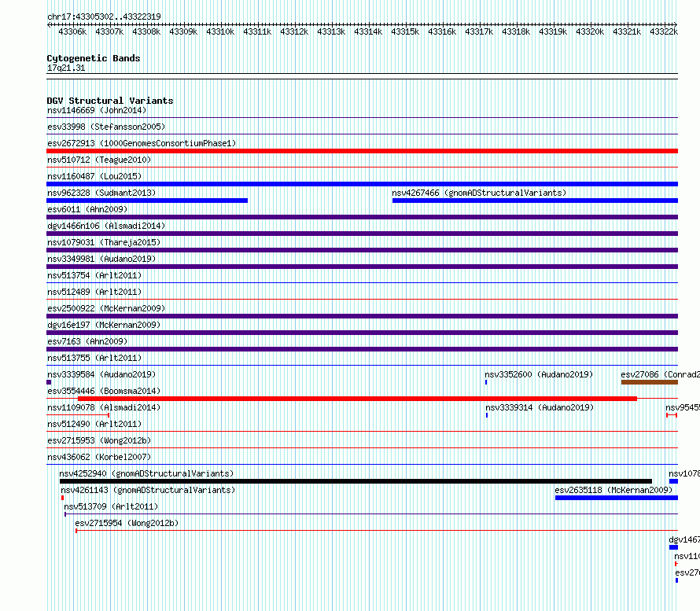Select the nsv3352600 (Audano2019) label
The image size is (700, 611).
[539, 374]
